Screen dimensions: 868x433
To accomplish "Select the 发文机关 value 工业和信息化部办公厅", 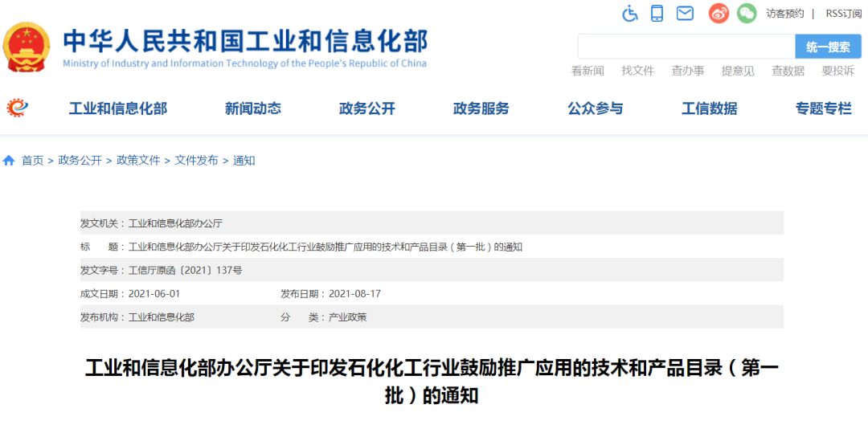I will 175,223.
